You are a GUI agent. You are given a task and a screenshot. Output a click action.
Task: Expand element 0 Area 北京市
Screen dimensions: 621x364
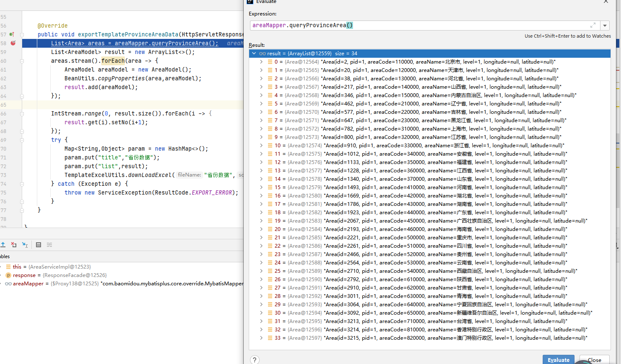pyautogui.click(x=261, y=62)
